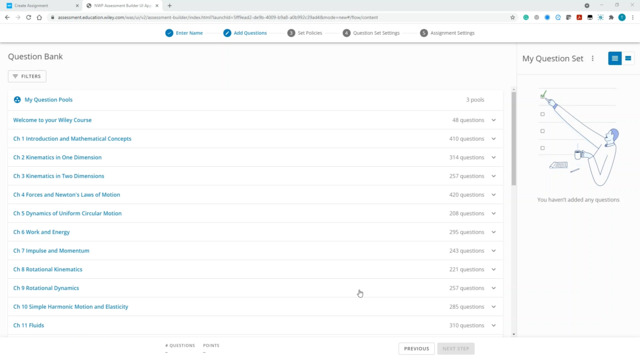Click the Previous button

tap(416, 349)
